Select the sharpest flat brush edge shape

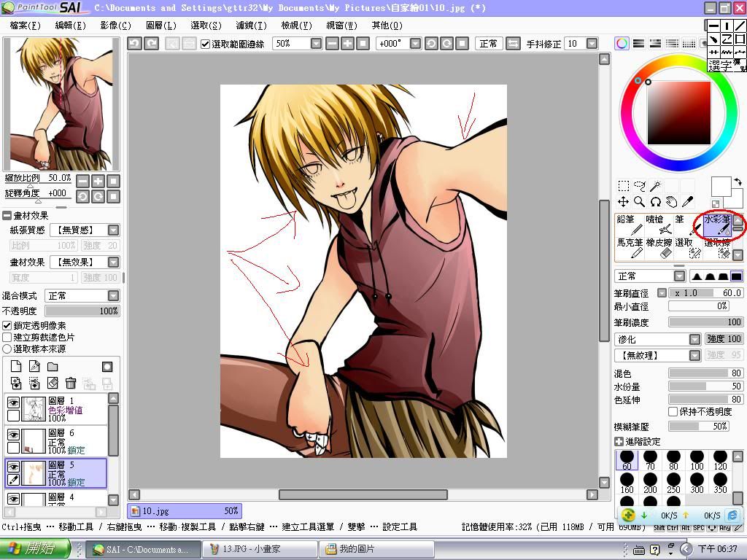(x=736, y=276)
